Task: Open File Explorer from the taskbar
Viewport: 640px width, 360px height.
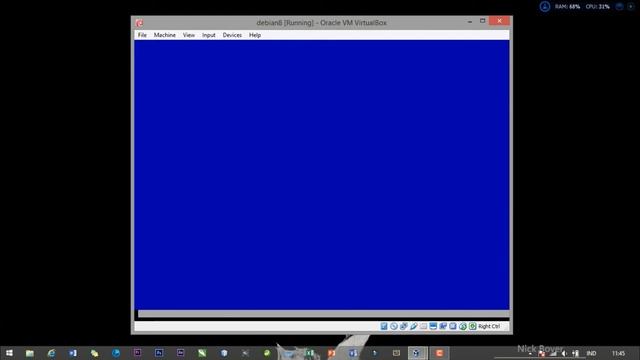Action: point(29,353)
